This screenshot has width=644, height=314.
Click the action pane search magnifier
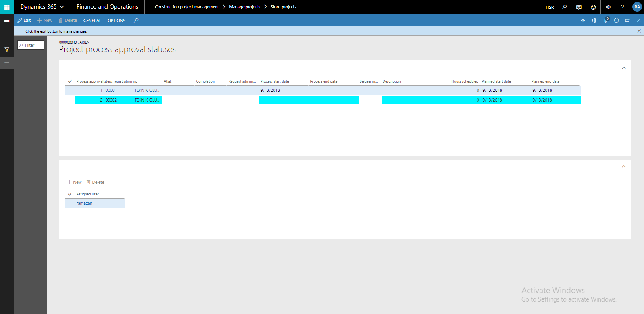(x=136, y=20)
